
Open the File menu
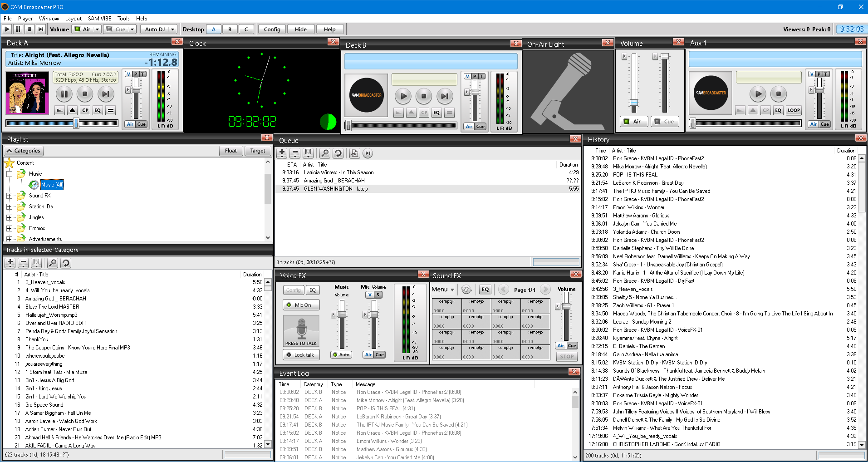coord(8,19)
